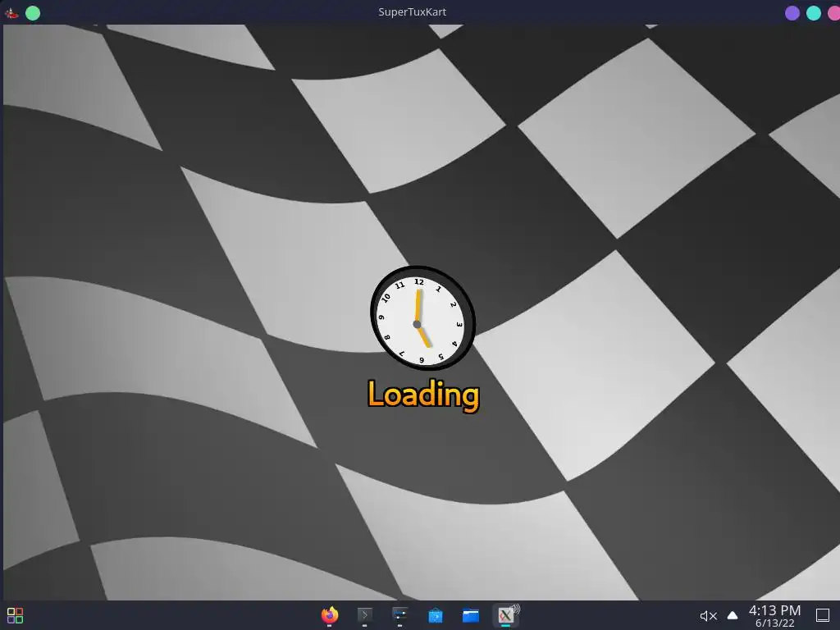Maximize window with the teal circle button

click(x=814, y=13)
